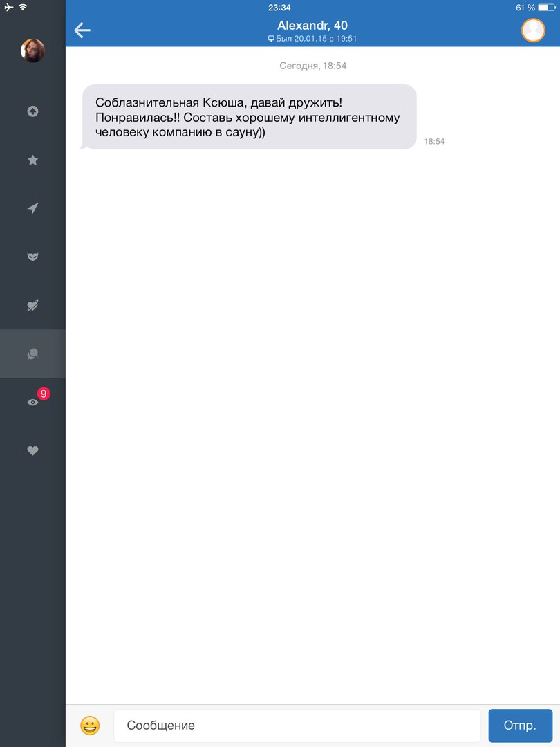Tap the battery indicator in status bar
The width and height of the screenshot is (560, 747).
click(x=546, y=8)
